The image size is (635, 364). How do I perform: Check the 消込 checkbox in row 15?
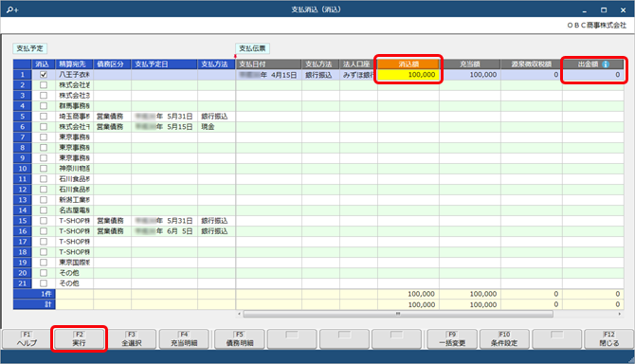(44, 221)
